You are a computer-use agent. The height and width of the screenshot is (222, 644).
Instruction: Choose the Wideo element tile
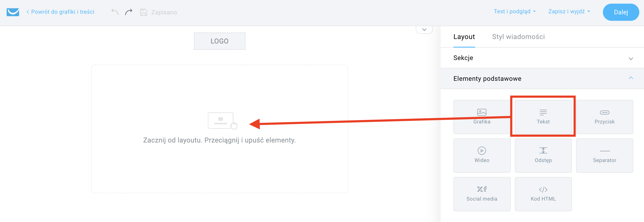[482, 155]
